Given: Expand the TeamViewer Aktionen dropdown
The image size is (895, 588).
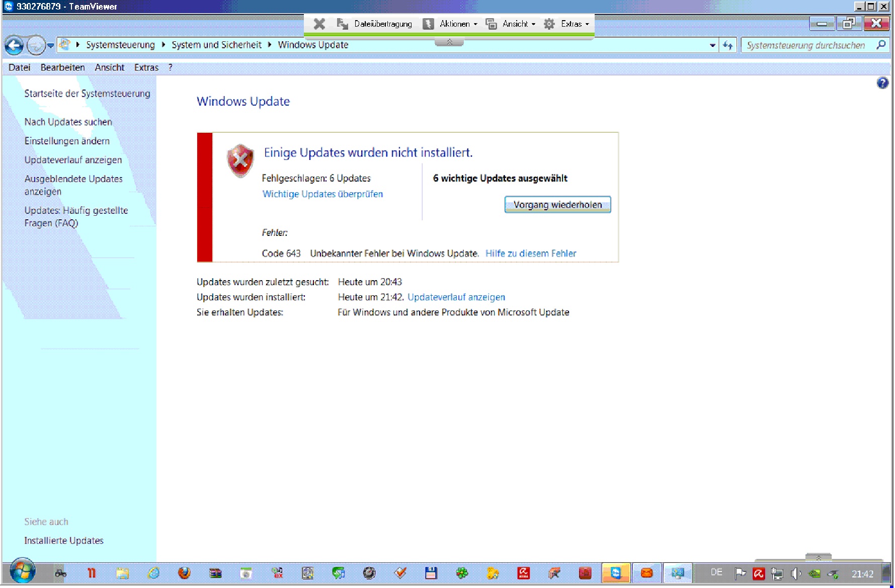Looking at the screenshot, I should pyautogui.click(x=450, y=24).
